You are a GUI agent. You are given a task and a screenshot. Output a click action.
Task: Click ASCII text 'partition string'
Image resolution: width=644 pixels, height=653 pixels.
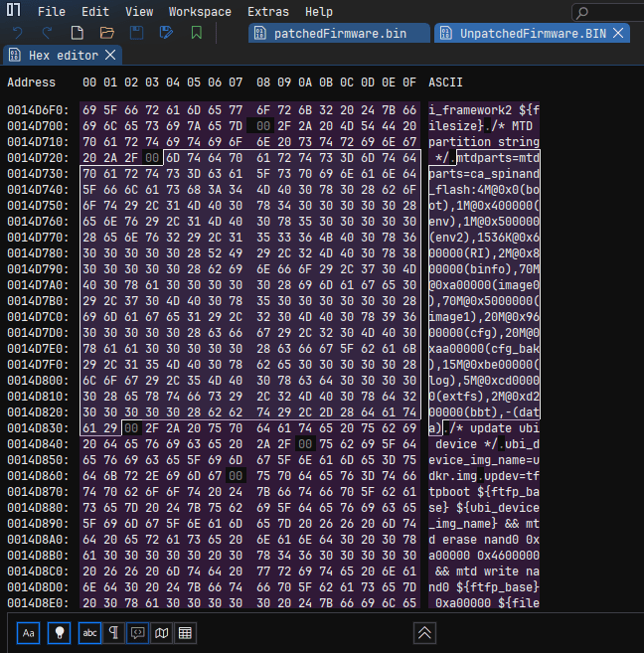coord(484,142)
